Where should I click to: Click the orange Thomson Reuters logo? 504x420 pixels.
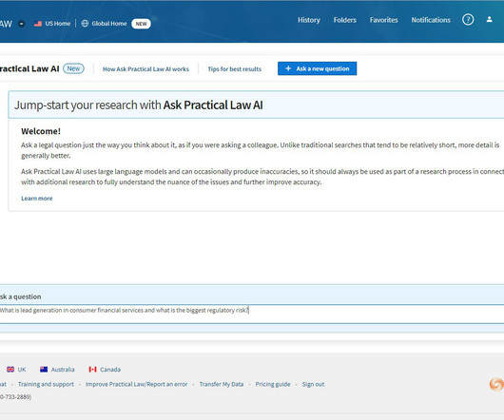[x=496, y=384]
